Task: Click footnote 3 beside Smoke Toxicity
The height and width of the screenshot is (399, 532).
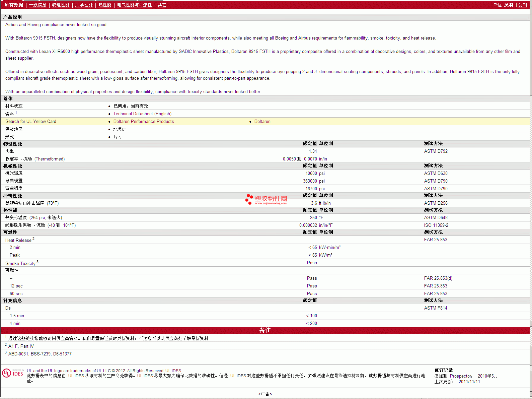Action: click(37, 262)
